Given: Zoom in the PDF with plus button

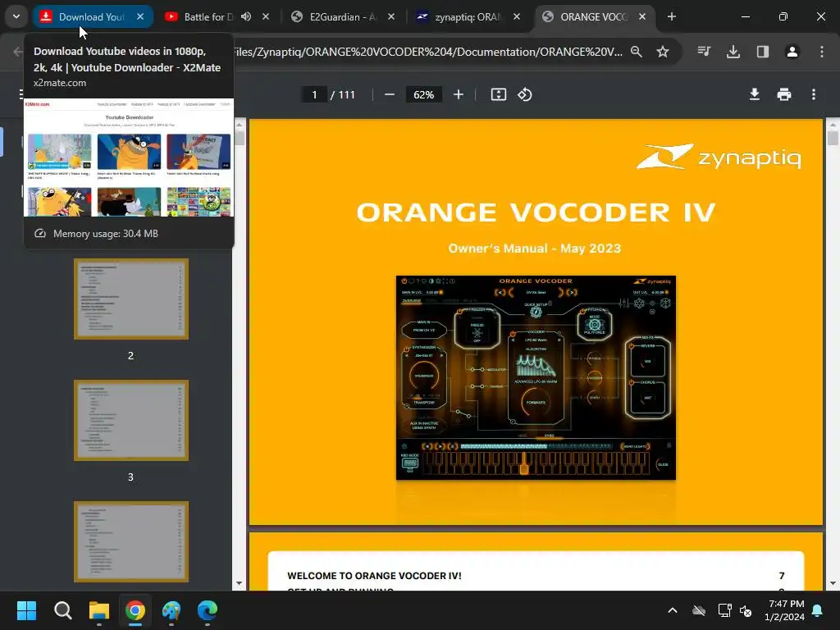Looking at the screenshot, I should click(x=458, y=95).
